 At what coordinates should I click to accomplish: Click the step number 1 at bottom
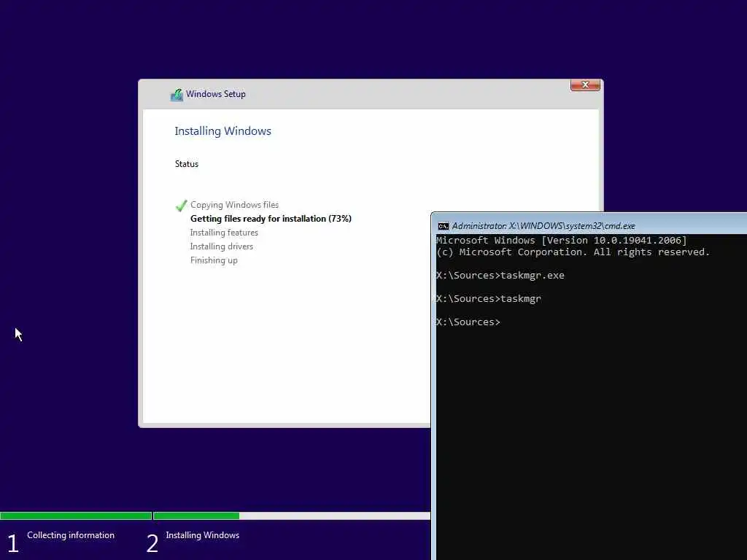pos(13,543)
